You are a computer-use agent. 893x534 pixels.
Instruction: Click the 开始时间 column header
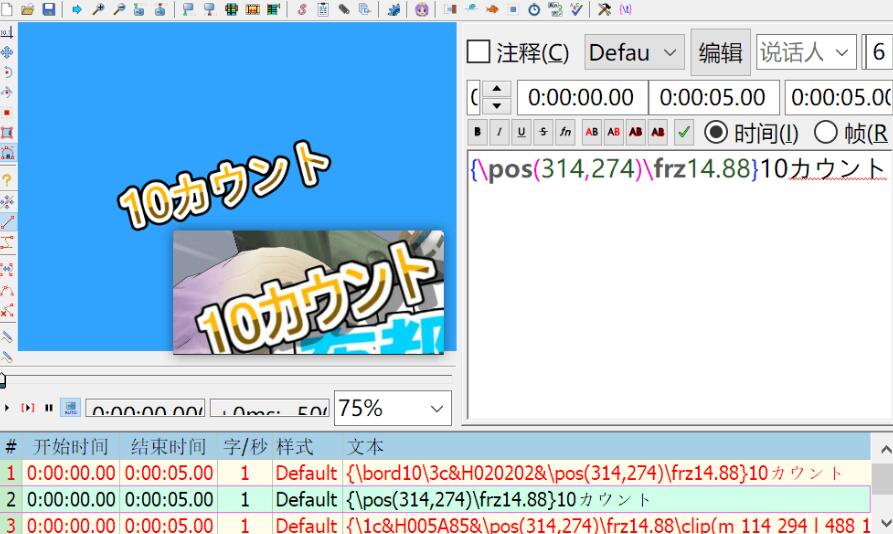(70, 446)
